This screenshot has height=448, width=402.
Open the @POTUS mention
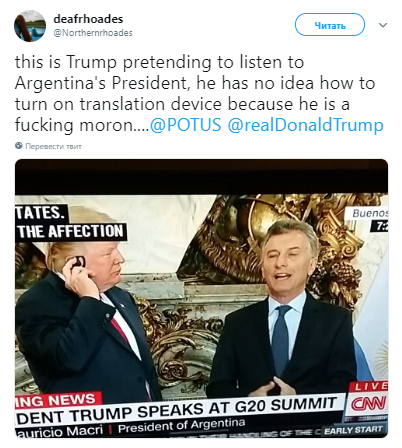(186, 125)
